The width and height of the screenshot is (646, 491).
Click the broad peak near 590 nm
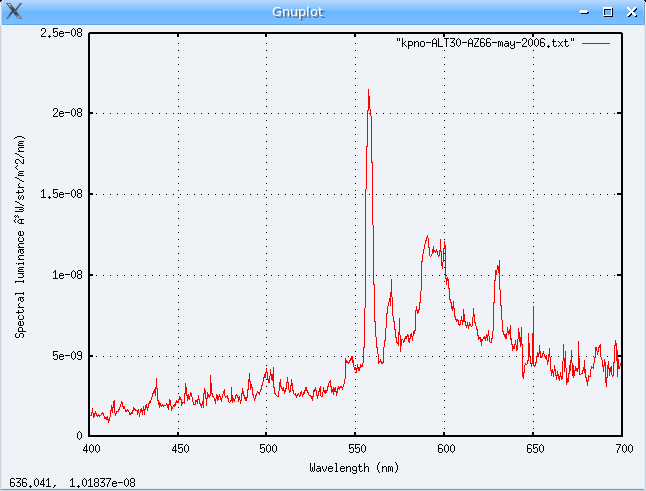coord(427,240)
